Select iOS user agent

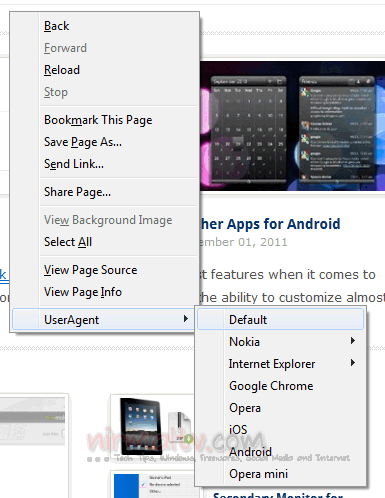(280, 430)
